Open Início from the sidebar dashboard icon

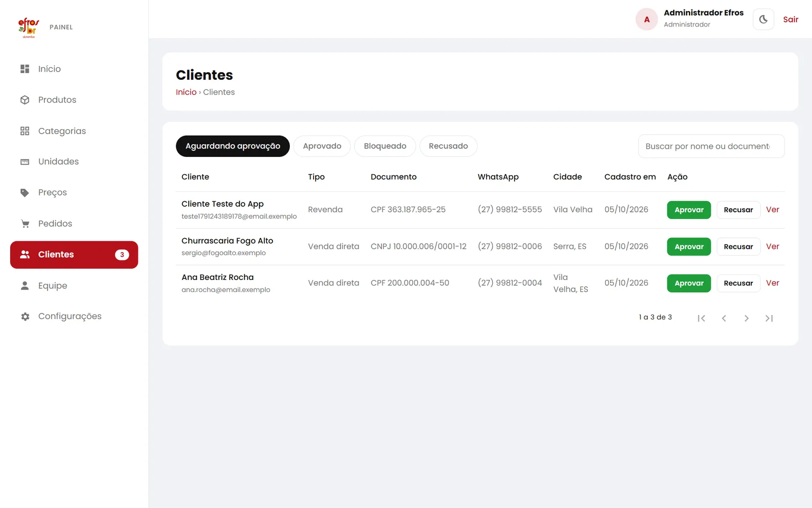[x=25, y=69]
